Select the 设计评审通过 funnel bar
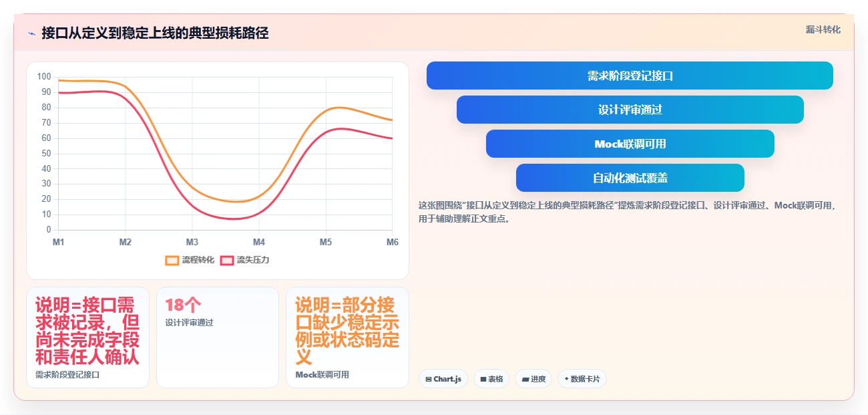 tap(630, 110)
